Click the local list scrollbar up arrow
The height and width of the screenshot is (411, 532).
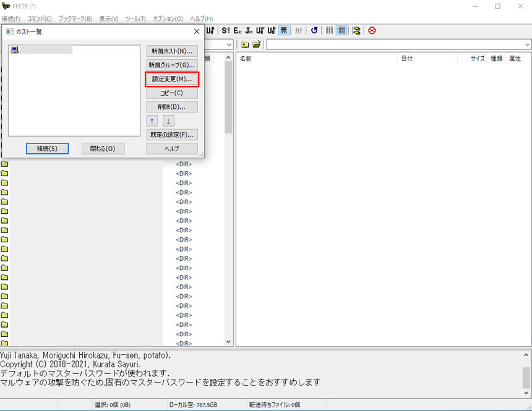coord(228,57)
